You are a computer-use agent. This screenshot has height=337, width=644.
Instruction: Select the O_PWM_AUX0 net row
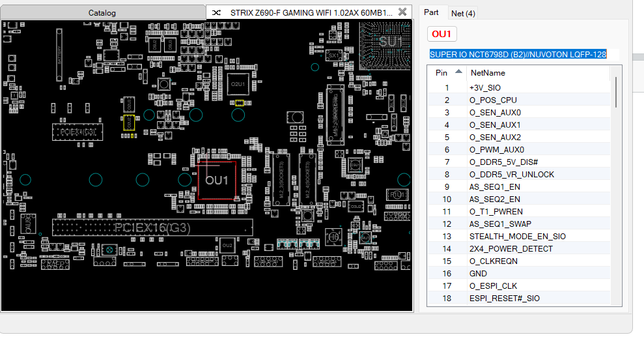click(519, 149)
